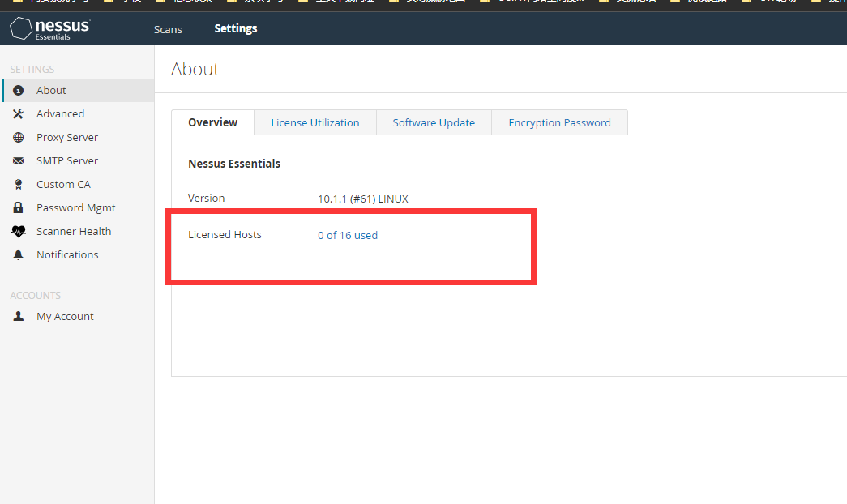Viewport: 847px width, 504px height.
Task: Switch to the License Utilization tab
Action: coord(315,122)
